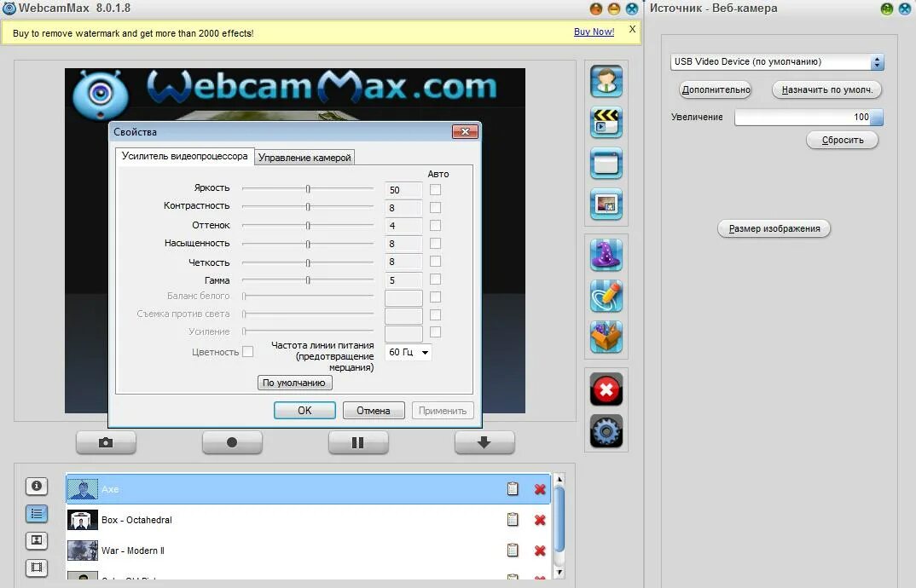Adjust the Насыщенность slider

pos(308,244)
